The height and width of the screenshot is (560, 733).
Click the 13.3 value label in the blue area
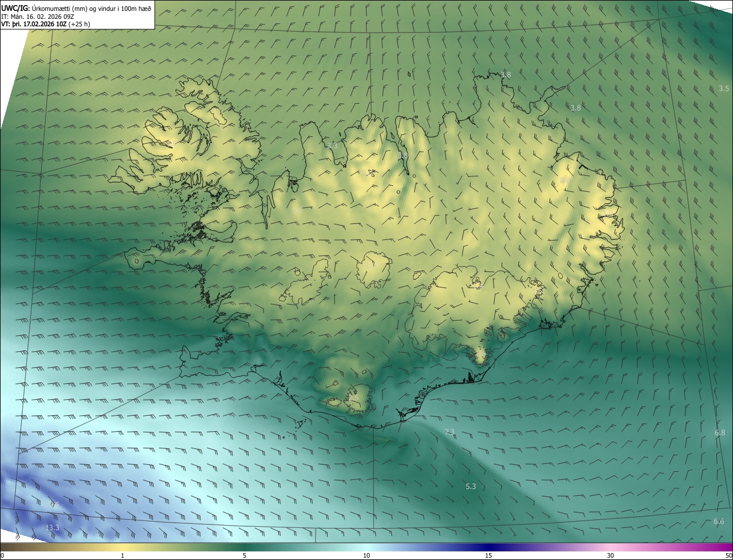(x=52, y=527)
